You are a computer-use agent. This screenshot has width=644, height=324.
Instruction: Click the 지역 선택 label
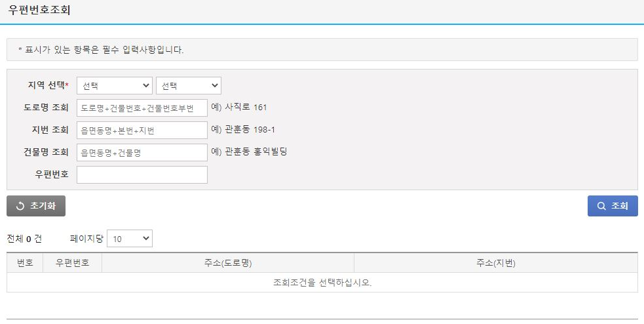pos(48,85)
